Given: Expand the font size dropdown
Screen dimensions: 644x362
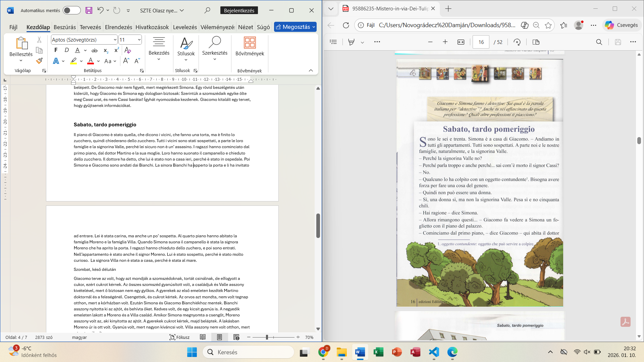Looking at the screenshot, I should click(139, 40).
